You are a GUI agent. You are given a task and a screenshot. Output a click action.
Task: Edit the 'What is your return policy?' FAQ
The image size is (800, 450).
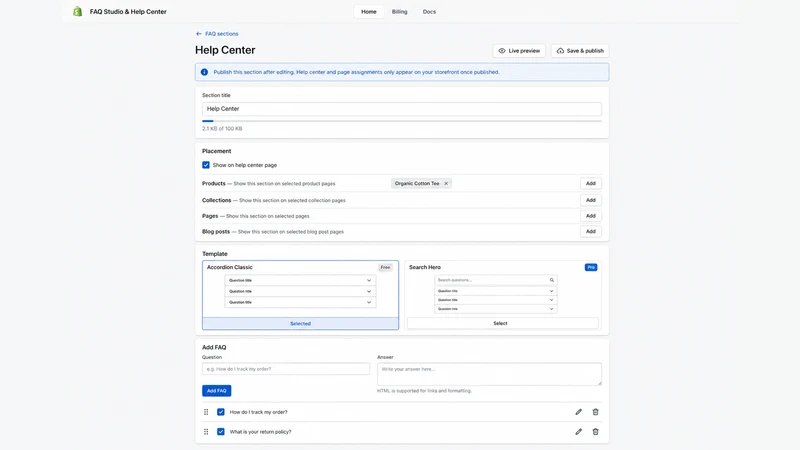click(579, 432)
